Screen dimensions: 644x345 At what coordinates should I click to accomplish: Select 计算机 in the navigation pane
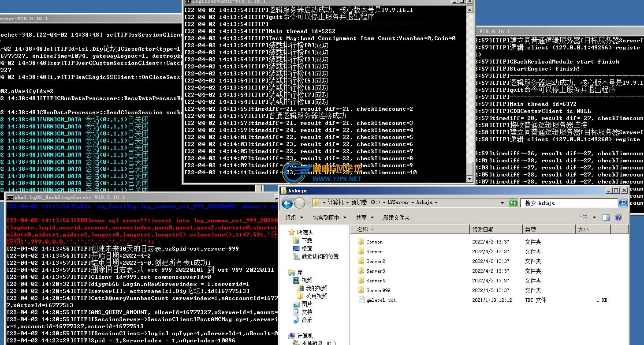tap(305, 336)
